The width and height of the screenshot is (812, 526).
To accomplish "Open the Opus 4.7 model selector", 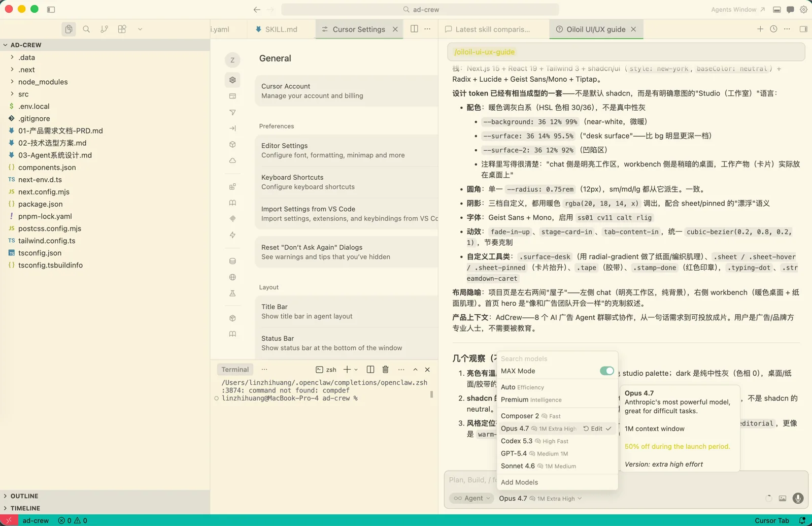I will [x=540, y=498].
